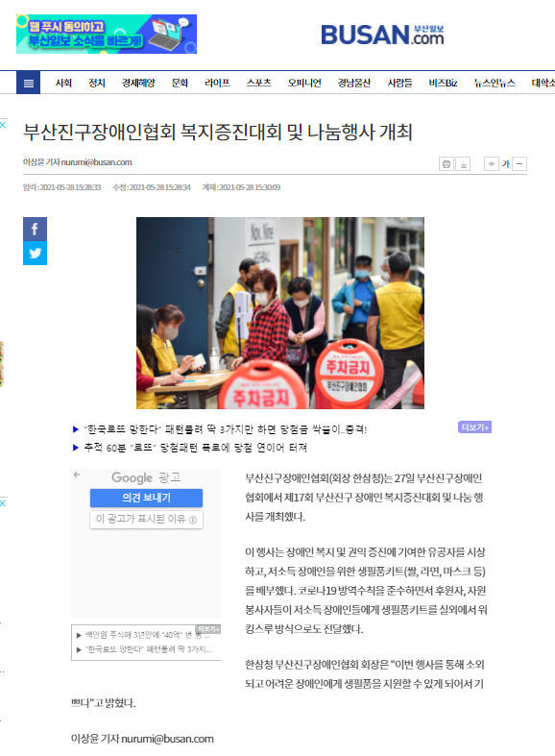Screen dimensions: 555x756
Task: Expand small 더보기+ in lower ad box
Action: [x=208, y=629]
